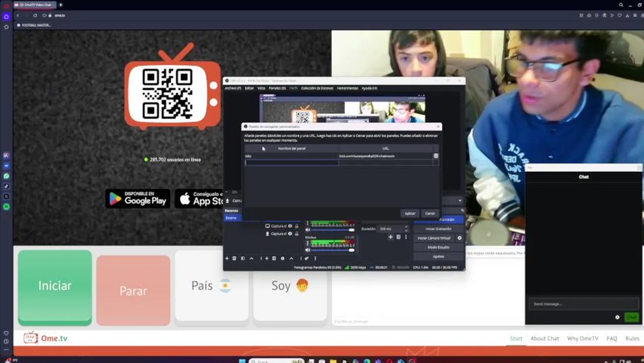The width and height of the screenshot is (644, 363).
Task: Focus the empty panel name field
Action: coord(292,162)
